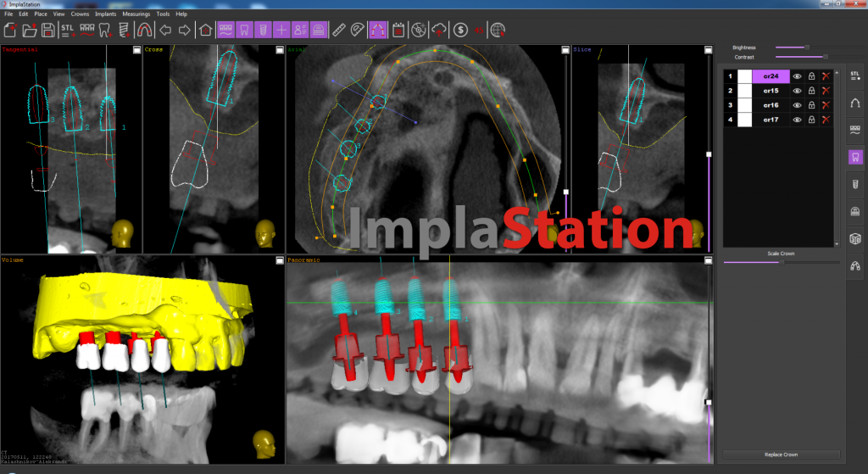Toggle teeth row display purple button
Viewport: 868px width, 474px height.
point(225,30)
